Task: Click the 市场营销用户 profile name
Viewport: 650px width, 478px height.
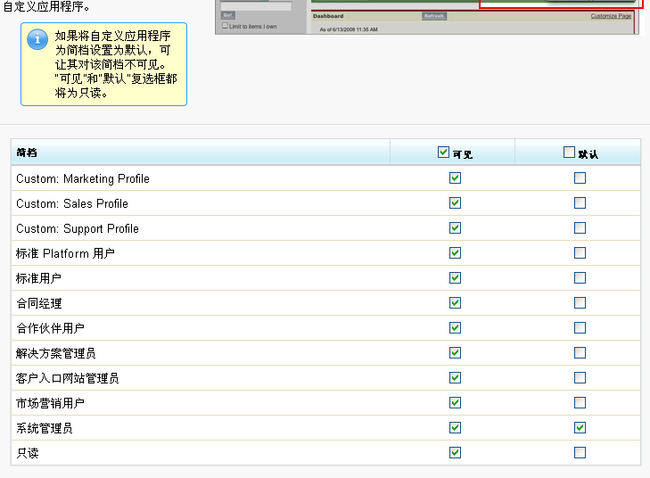Action: pos(50,403)
